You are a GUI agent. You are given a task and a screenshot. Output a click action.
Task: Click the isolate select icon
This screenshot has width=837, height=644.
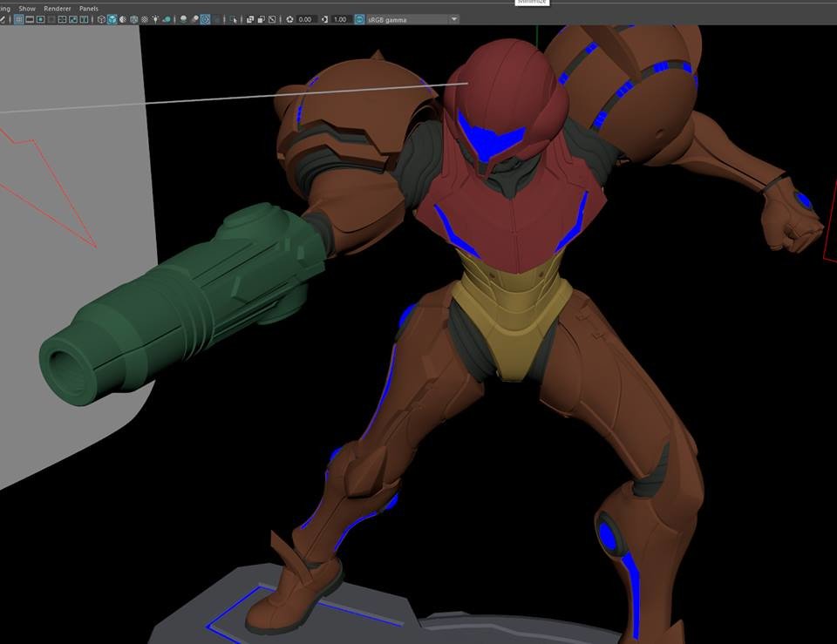(x=234, y=19)
